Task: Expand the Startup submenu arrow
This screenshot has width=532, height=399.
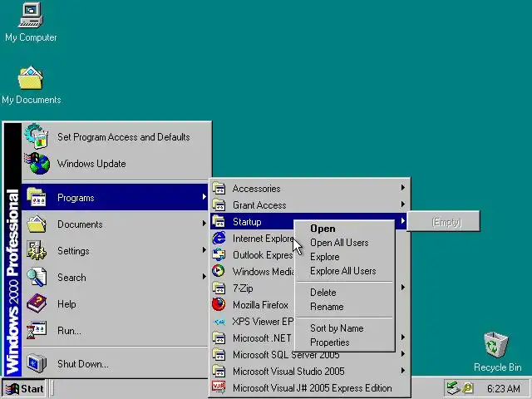Action: [402, 221]
